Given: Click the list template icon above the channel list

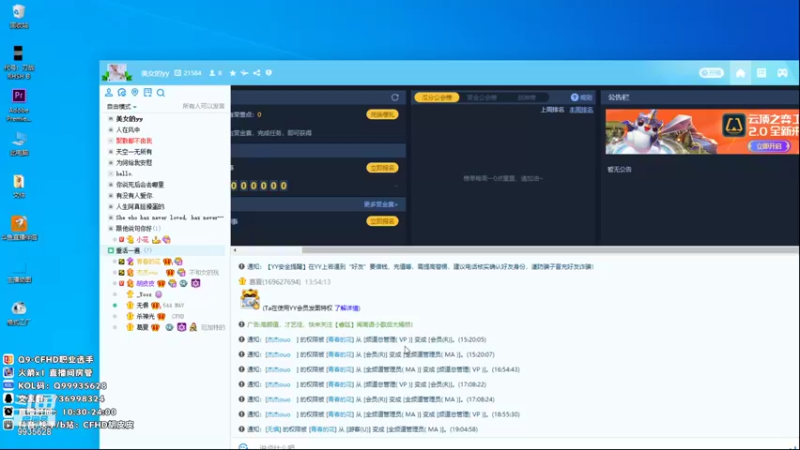Looking at the screenshot, I should tap(147, 92).
